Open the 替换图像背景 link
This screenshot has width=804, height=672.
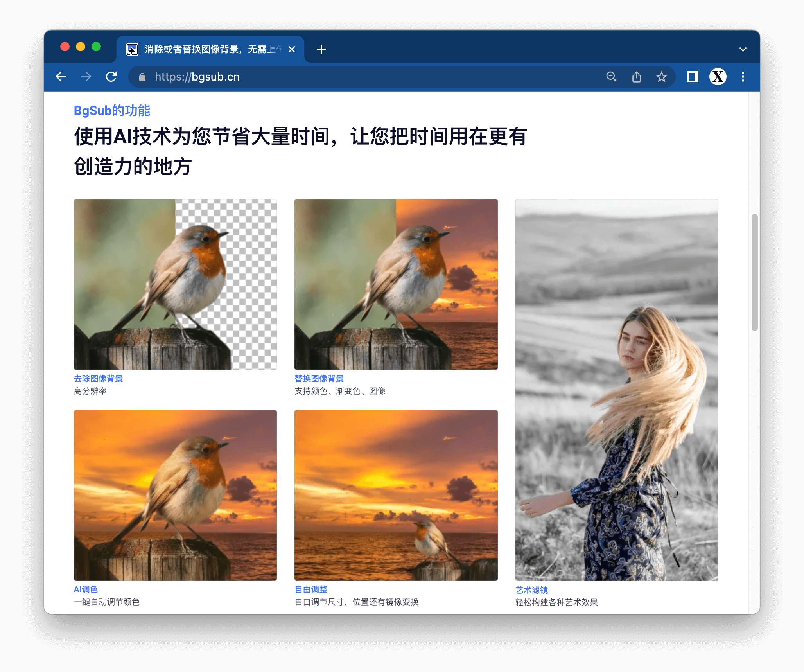click(319, 378)
